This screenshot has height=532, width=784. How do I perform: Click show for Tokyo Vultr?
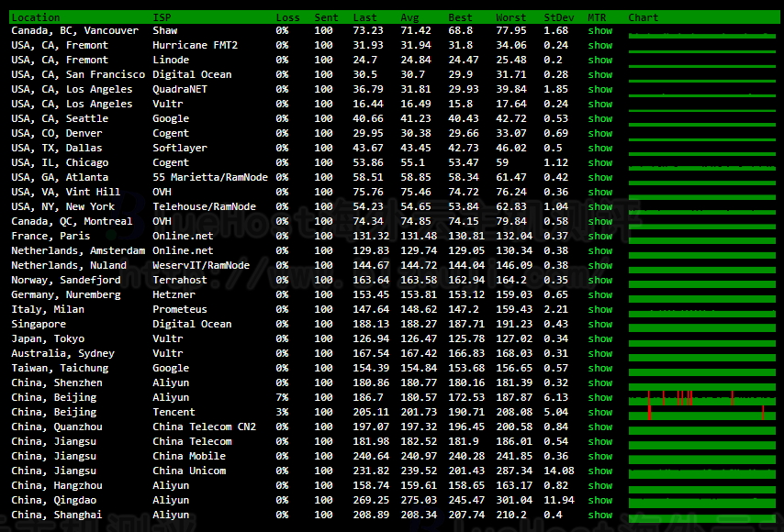click(x=600, y=338)
